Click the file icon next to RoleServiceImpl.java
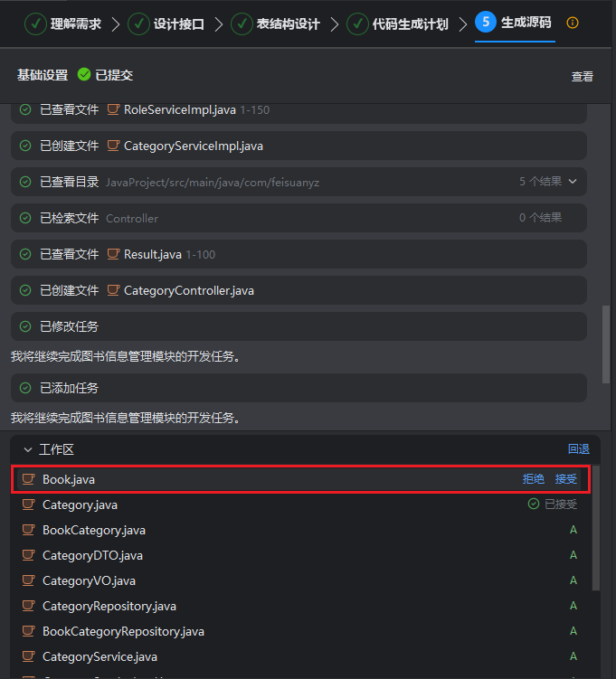The height and width of the screenshot is (679, 616). point(113,109)
